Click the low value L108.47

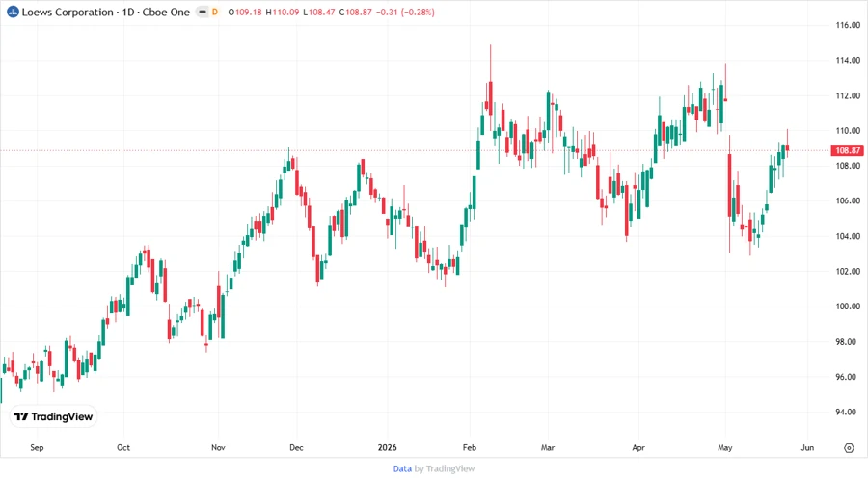[319, 12]
